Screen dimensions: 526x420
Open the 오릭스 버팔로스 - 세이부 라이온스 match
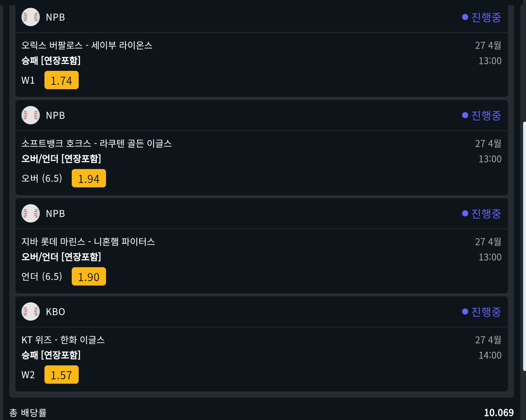click(x=87, y=45)
